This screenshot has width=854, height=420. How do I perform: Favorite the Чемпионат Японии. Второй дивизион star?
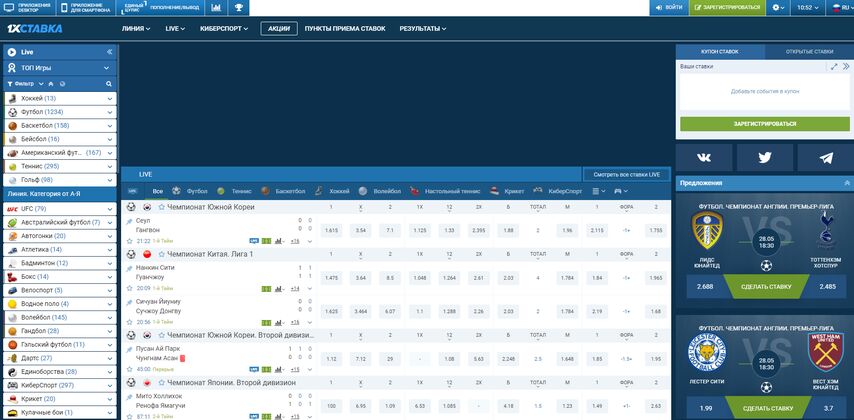[x=161, y=382]
